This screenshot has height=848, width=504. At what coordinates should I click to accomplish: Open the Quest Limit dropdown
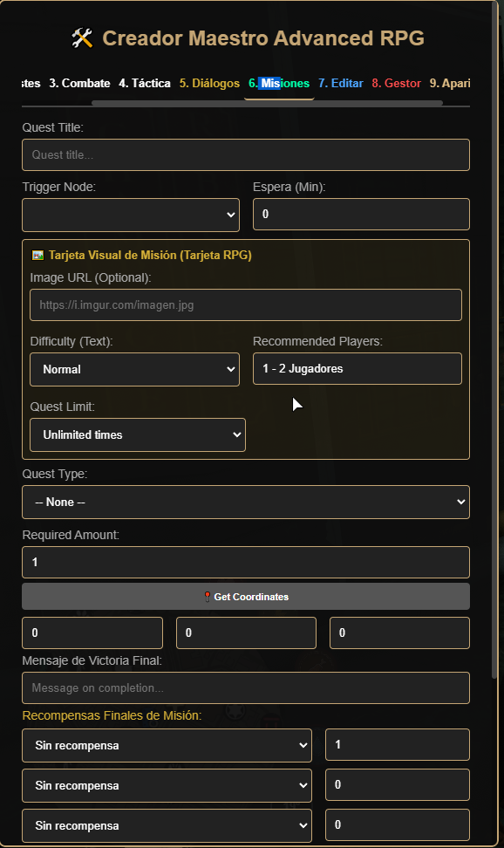pyautogui.click(x=138, y=434)
